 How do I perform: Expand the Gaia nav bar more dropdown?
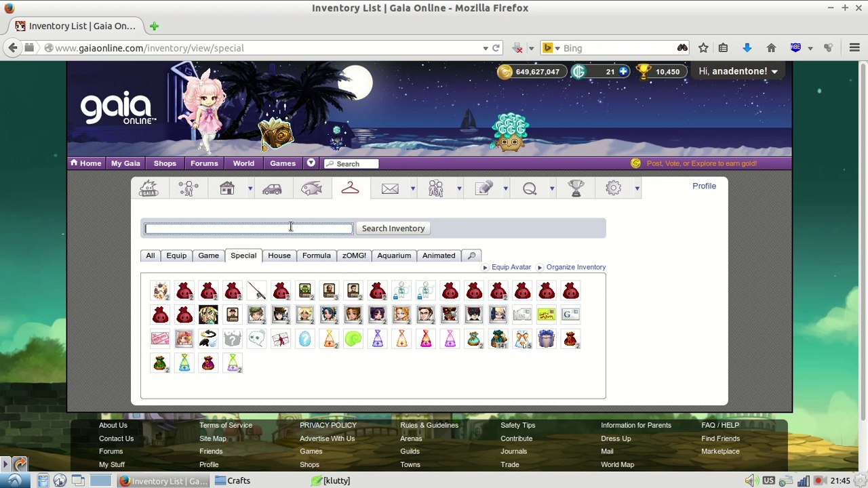click(x=311, y=163)
